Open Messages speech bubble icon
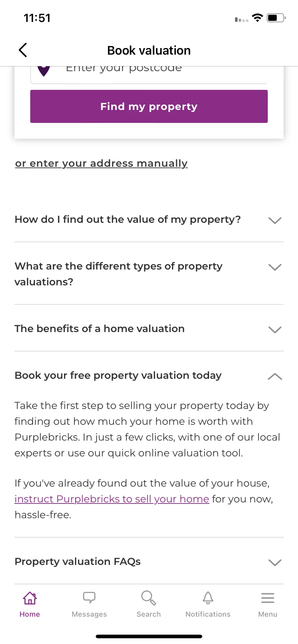298x644 pixels. click(x=89, y=598)
